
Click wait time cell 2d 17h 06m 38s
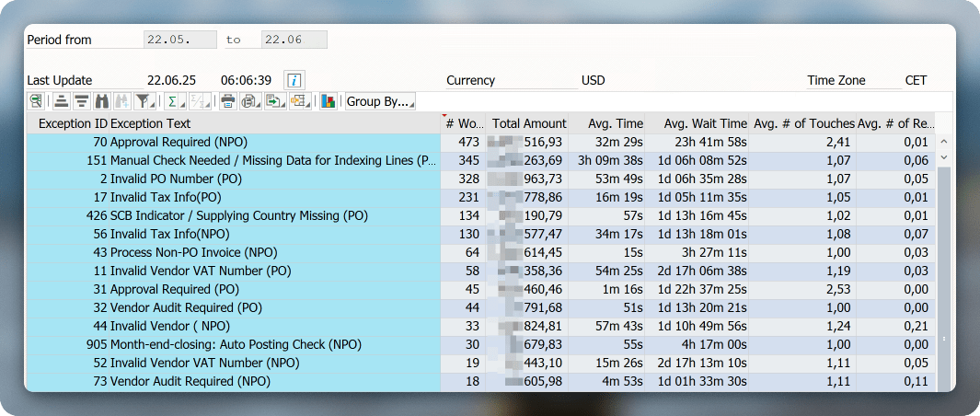(697, 271)
